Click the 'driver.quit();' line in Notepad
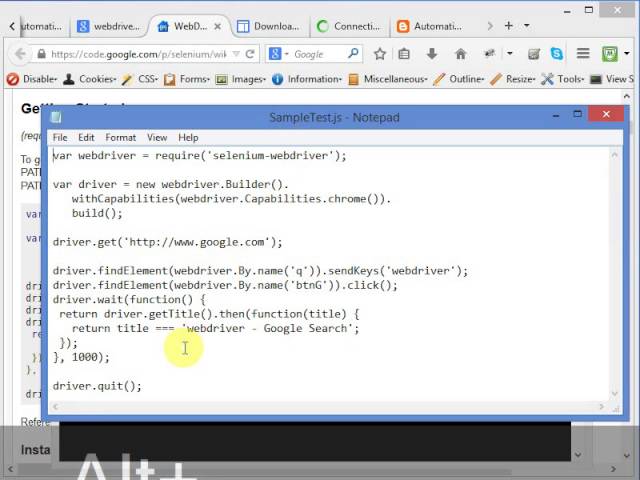 tap(97, 386)
